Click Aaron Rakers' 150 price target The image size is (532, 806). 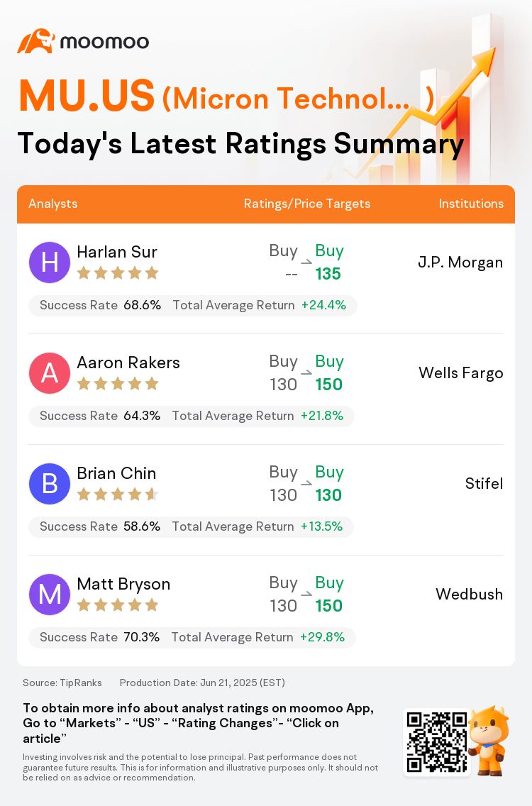[329, 385]
